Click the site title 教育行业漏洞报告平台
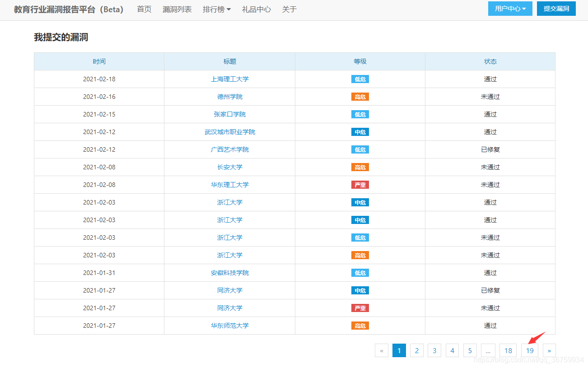The width and height of the screenshot is (588, 368). [69, 9]
